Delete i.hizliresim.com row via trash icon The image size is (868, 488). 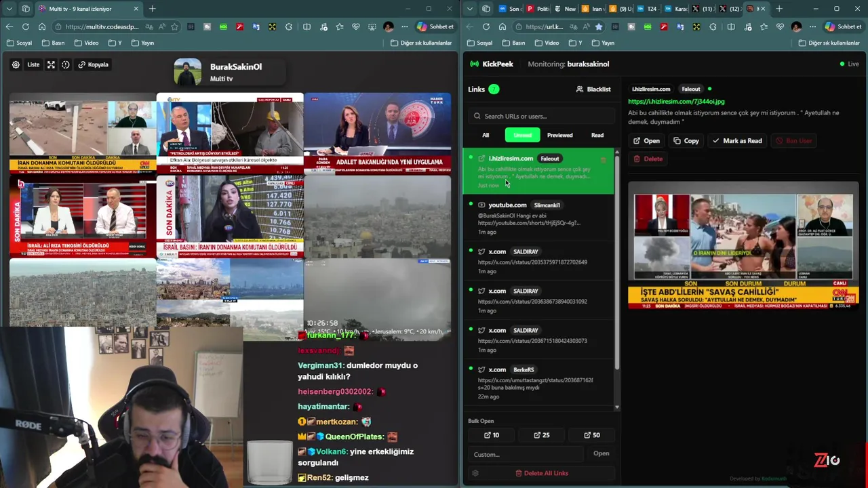pos(604,160)
